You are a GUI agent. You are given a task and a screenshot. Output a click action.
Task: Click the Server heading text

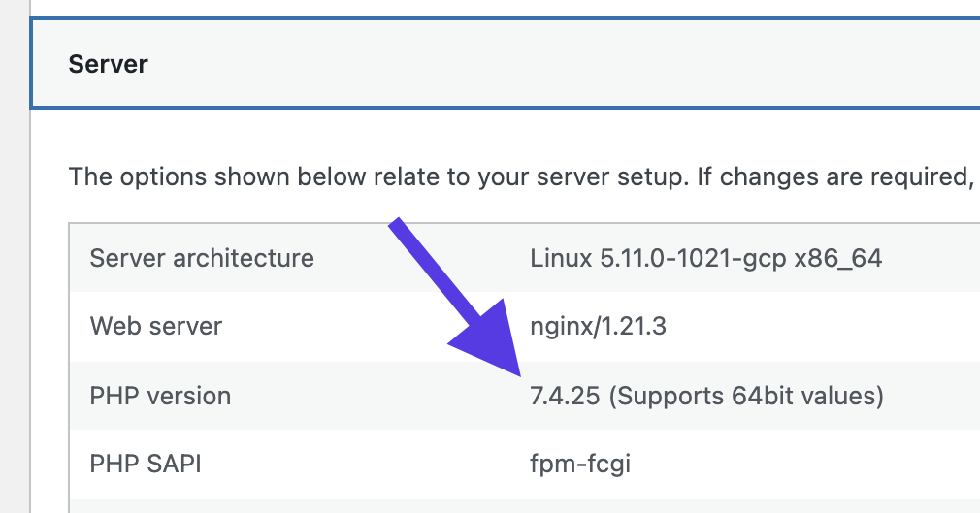click(108, 65)
